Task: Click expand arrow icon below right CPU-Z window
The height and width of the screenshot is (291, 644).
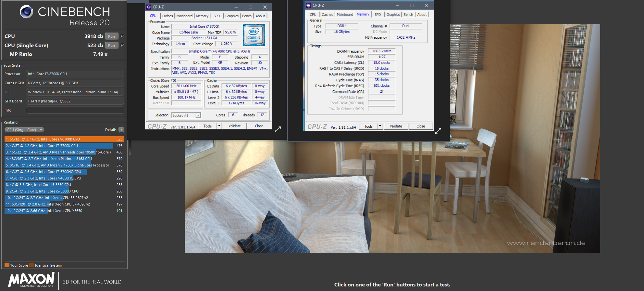Action: tap(438, 131)
